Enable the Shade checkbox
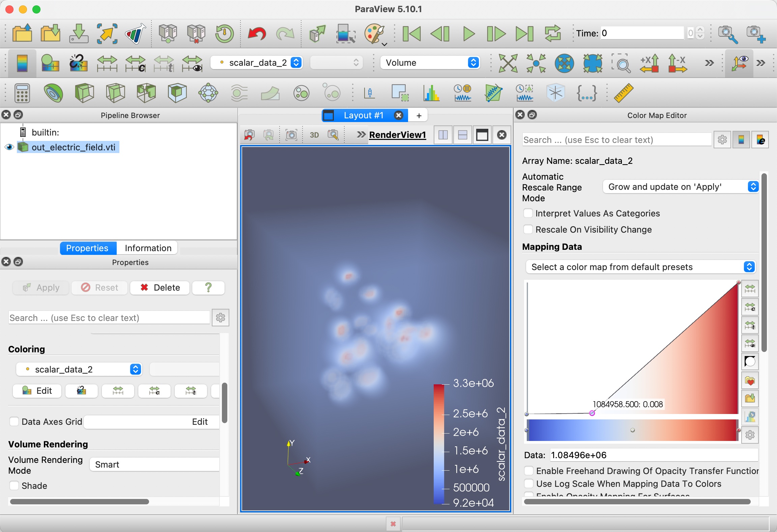 click(14, 485)
